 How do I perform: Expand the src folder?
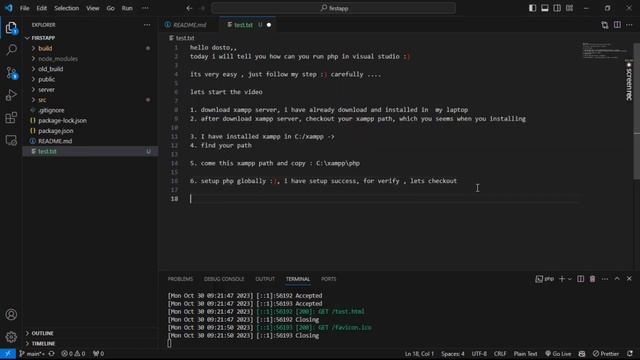[91, 100]
